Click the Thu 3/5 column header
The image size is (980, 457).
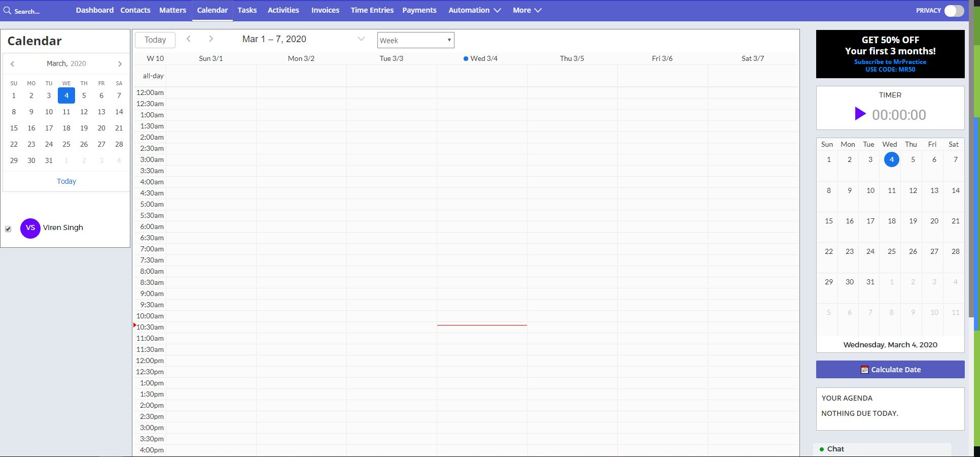pyautogui.click(x=572, y=58)
